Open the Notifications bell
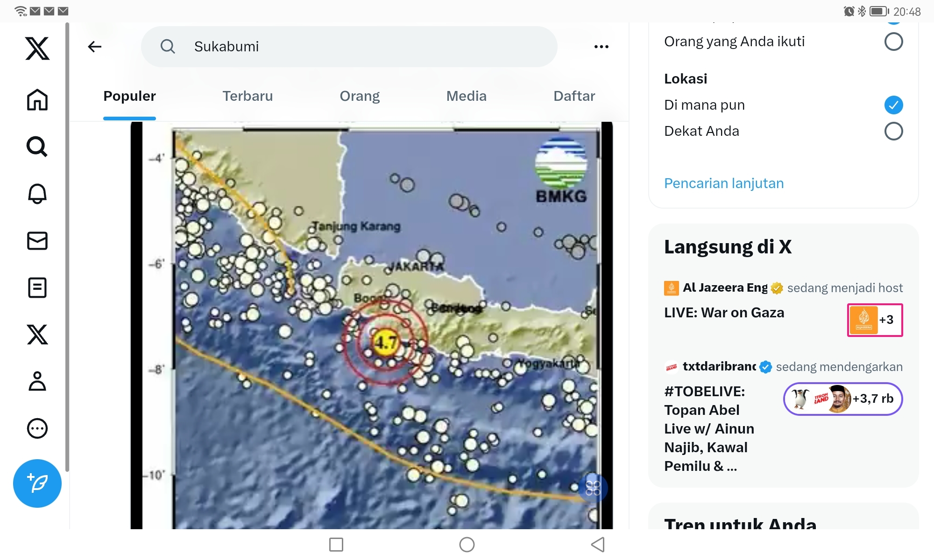This screenshot has height=560, width=934. point(37,194)
